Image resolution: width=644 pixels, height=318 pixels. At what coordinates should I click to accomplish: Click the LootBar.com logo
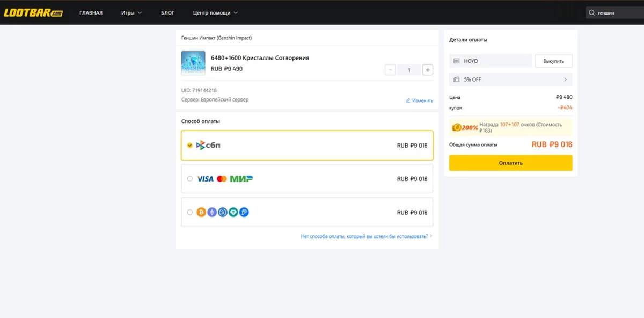coord(33,12)
